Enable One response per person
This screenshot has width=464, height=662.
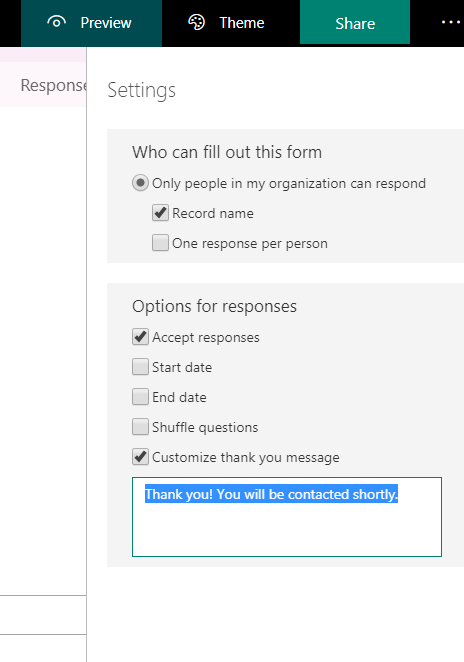(160, 243)
